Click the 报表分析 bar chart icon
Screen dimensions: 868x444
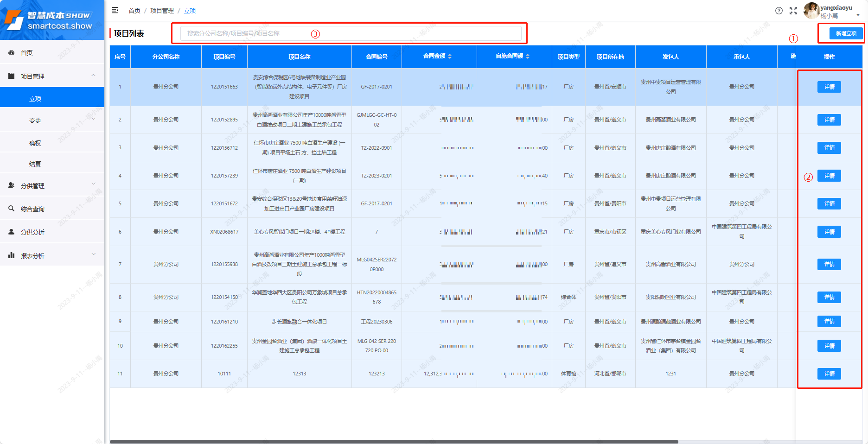12,255
